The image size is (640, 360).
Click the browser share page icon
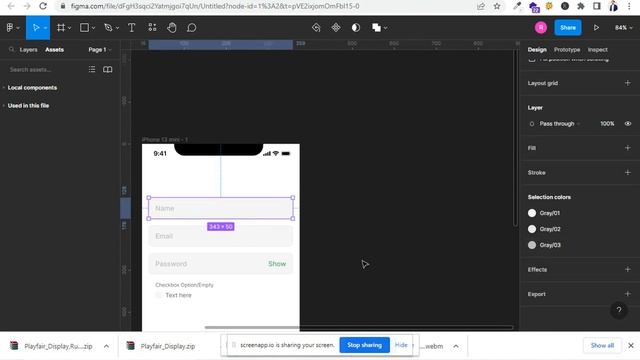[481, 6]
